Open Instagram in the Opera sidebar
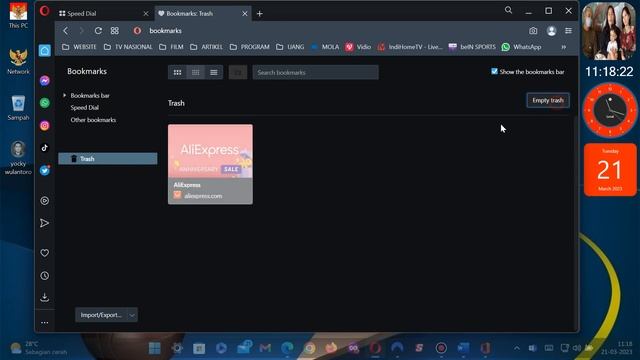The width and height of the screenshot is (640, 360). (44, 125)
